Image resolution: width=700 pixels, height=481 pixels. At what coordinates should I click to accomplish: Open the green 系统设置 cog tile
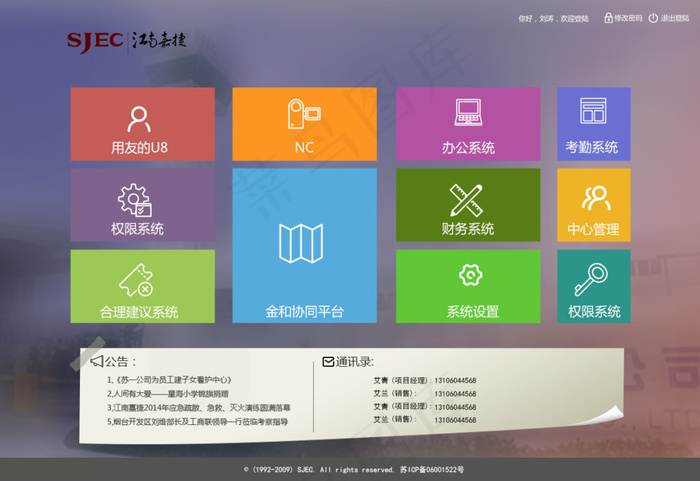point(468,286)
